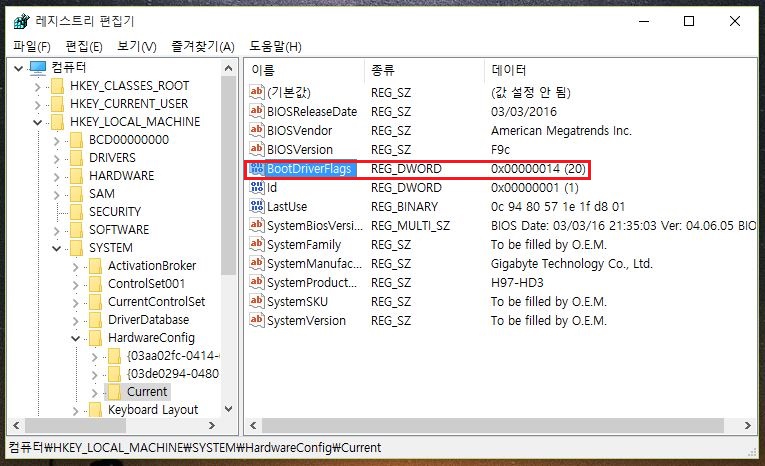Click the binary icon beside LastUse
This screenshot has width=765, height=466.
pos(257,206)
